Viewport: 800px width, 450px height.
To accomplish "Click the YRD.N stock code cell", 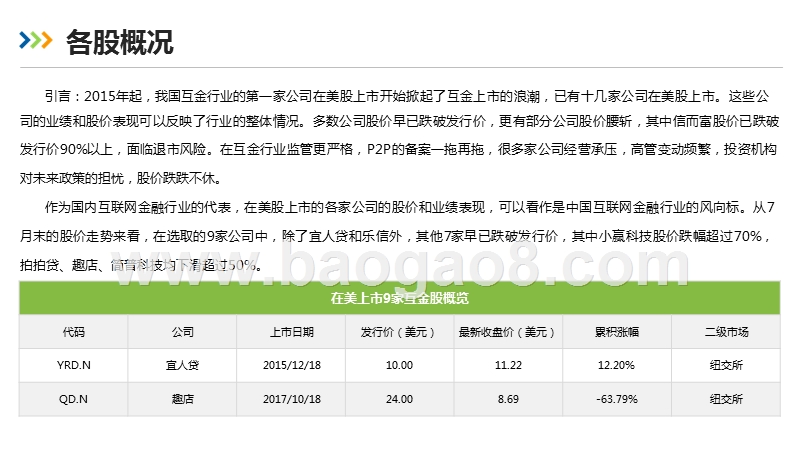I will click(x=73, y=365).
